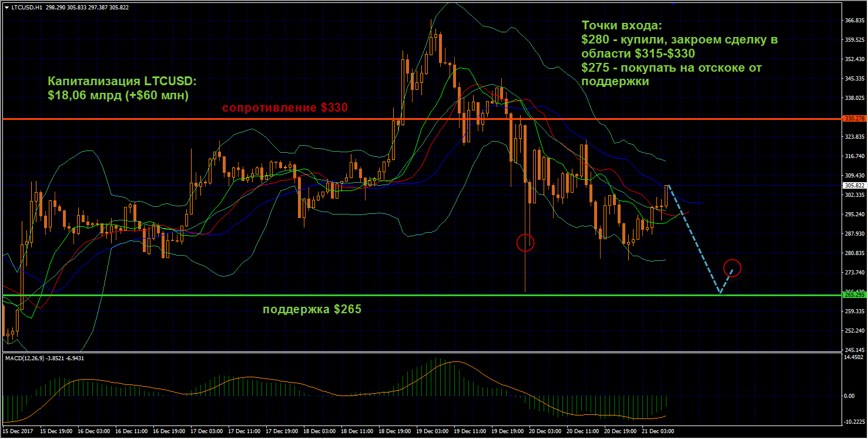This screenshot has height=439, width=868.
Task: Open the LTCUSD,H1 chart dropdown triangle
Action: click(x=6, y=7)
